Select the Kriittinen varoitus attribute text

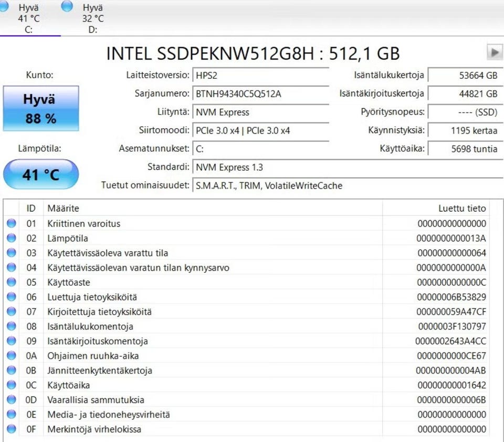(x=84, y=223)
